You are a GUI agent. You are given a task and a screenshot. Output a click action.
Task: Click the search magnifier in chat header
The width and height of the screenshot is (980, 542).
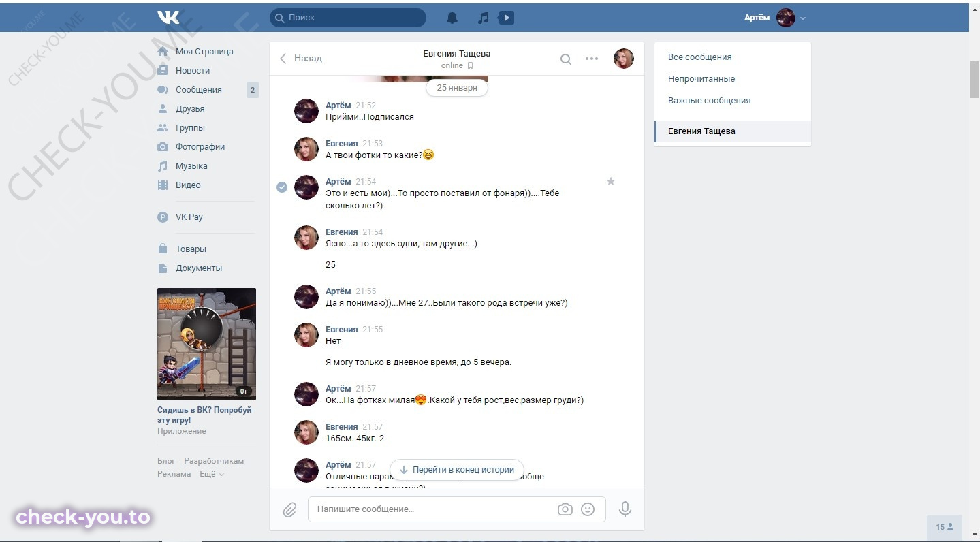point(565,59)
